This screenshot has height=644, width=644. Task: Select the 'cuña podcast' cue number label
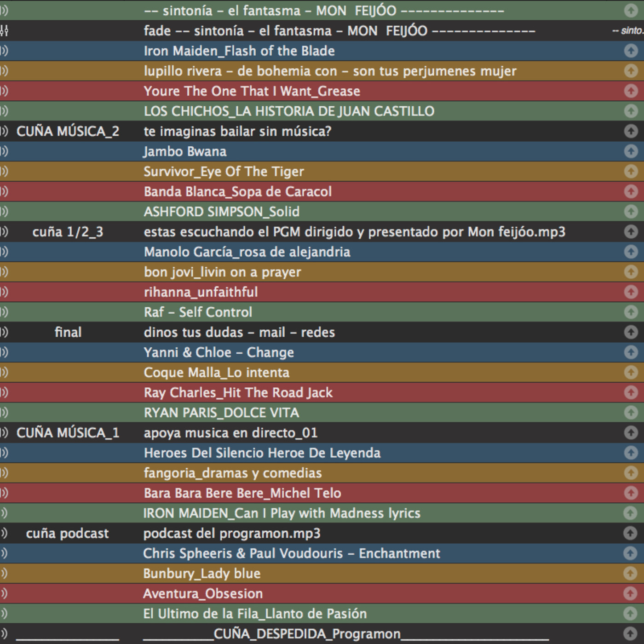67,534
